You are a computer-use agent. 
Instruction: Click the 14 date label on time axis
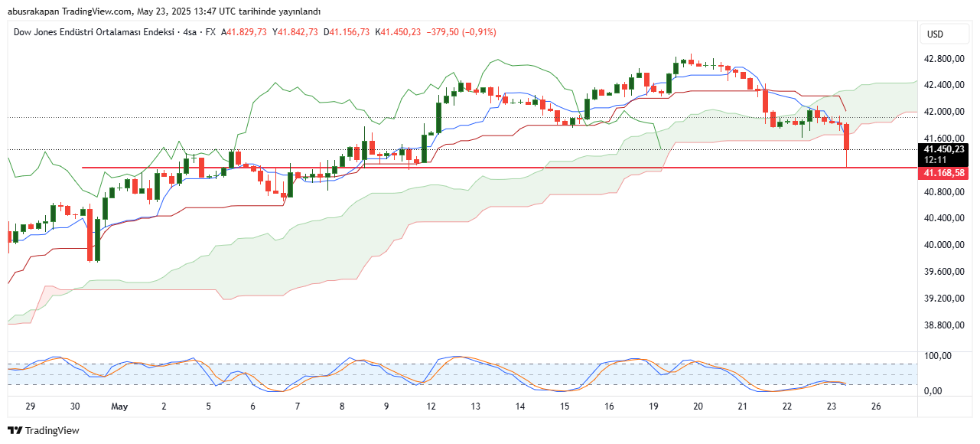coord(520,406)
